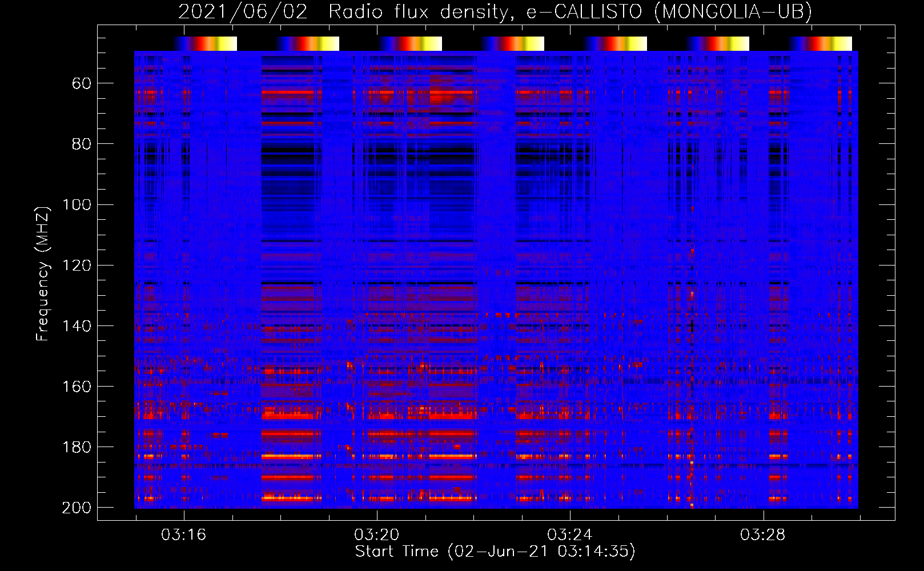Select the 140 MHz frequency tick label
924x571 pixels.
pos(77,326)
